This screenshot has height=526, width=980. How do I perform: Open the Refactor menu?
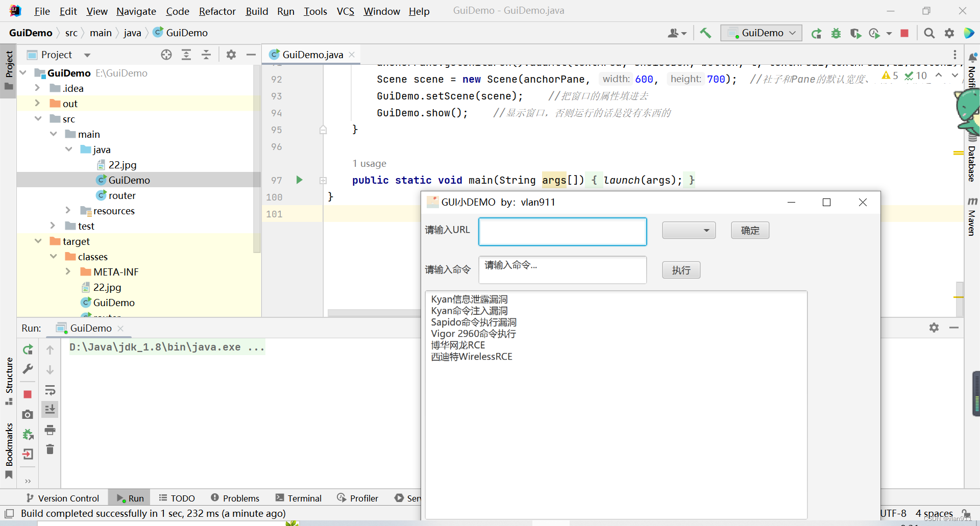(217, 11)
